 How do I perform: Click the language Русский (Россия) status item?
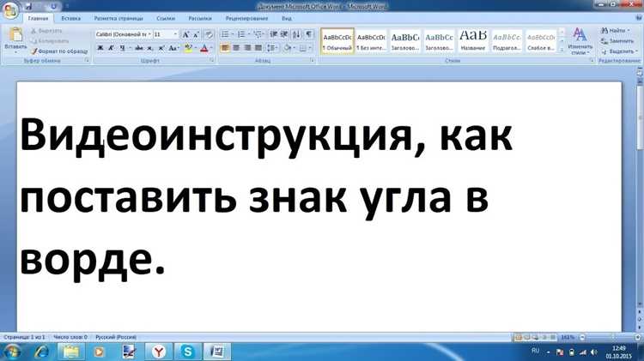tap(116, 337)
